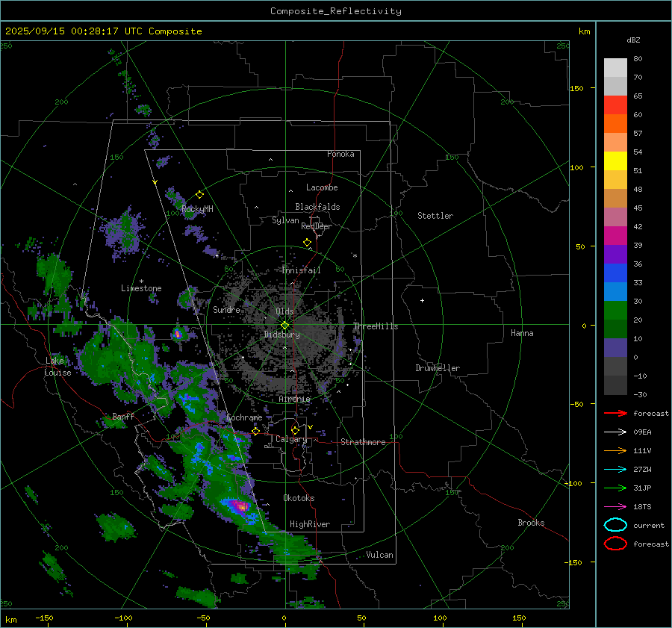Select the Innisfail map label
The width and height of the screenshot is (672, 628).
click(x=301, y=270)
